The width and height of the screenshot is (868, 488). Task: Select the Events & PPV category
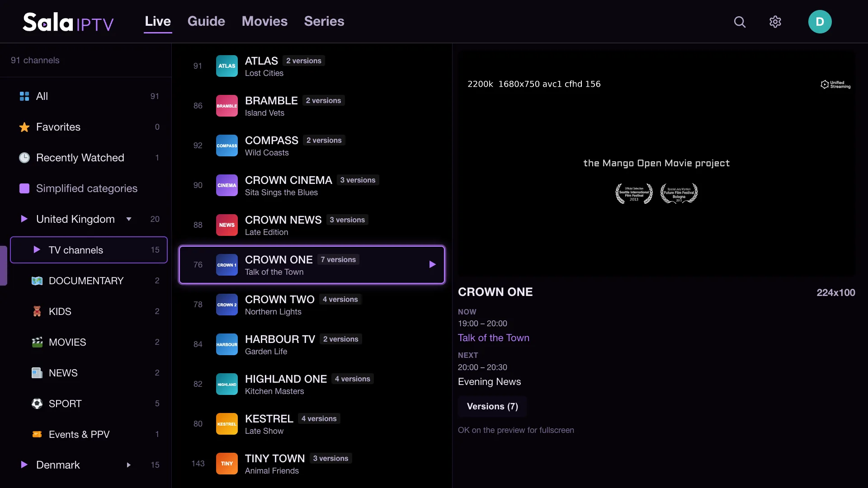coord(89,434)
